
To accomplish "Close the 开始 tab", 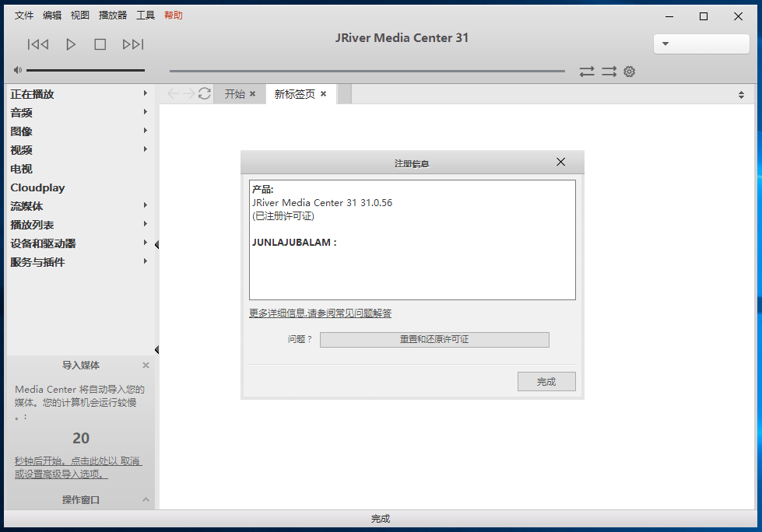I will coord(252,94).
